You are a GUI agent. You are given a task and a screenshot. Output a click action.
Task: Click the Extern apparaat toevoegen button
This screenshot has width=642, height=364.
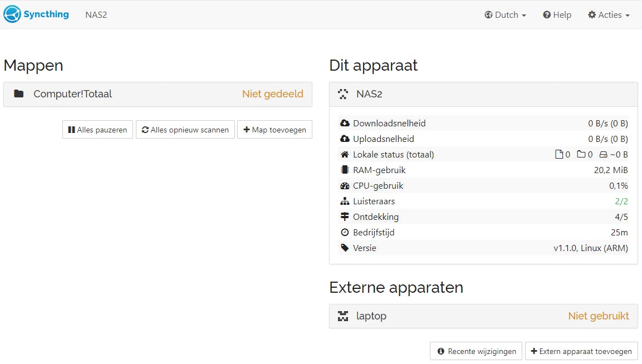tap(581, 351)
